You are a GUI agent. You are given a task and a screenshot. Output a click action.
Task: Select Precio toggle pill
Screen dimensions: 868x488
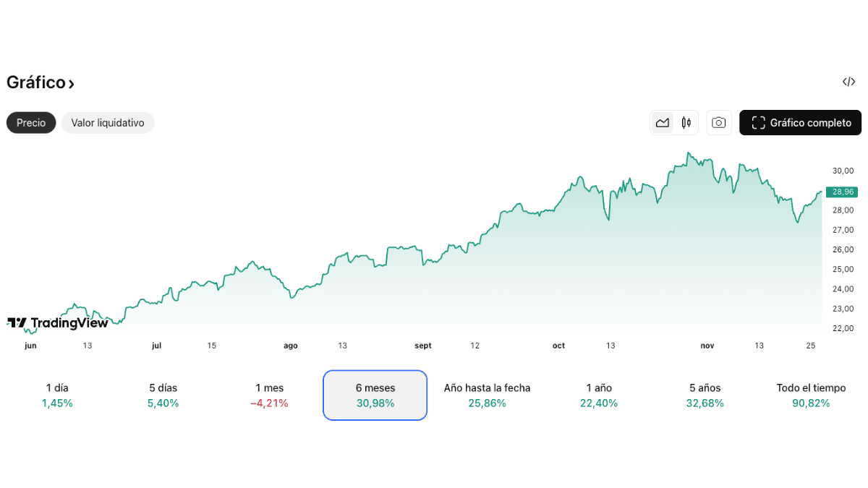pyautogui.click(x=31, y=123)
